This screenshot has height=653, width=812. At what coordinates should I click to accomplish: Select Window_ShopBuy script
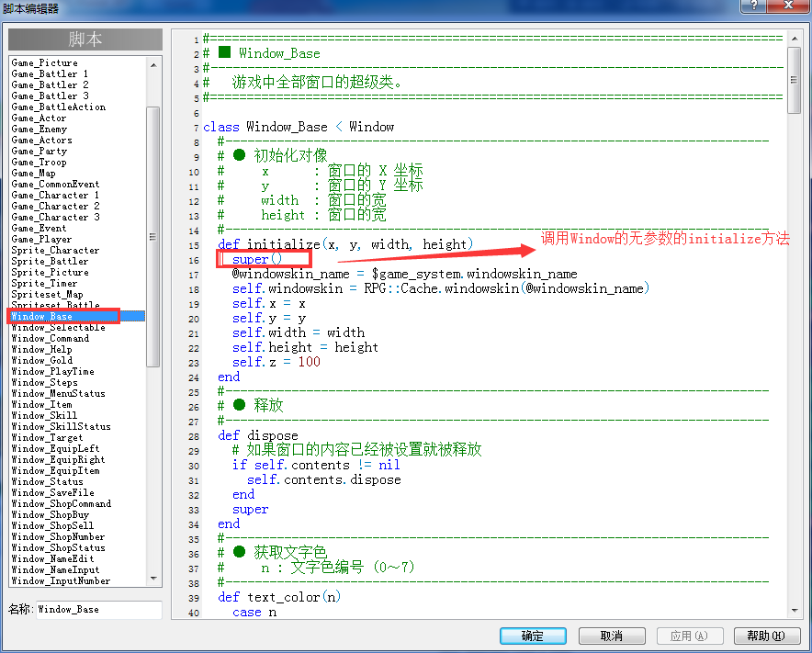[x=51, y=514]
